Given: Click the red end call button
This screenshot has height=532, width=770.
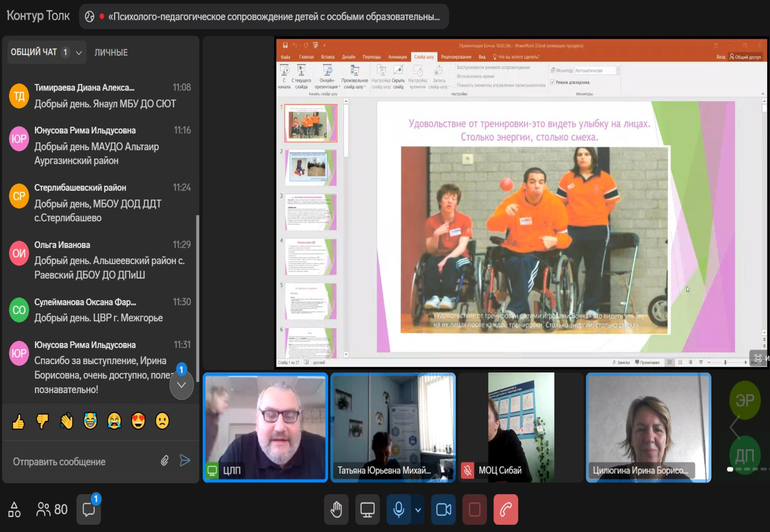Looking at the screenshot, I should pos(505,509).
